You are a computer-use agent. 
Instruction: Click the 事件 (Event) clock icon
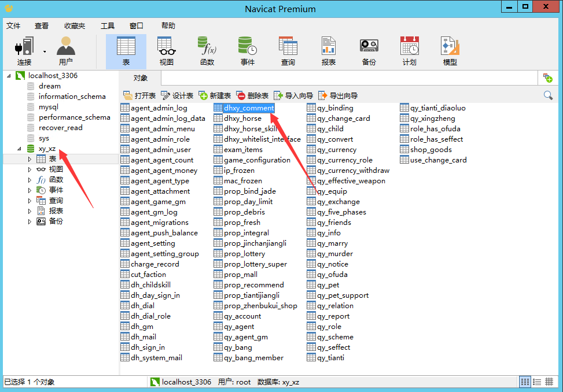point(247,46)
